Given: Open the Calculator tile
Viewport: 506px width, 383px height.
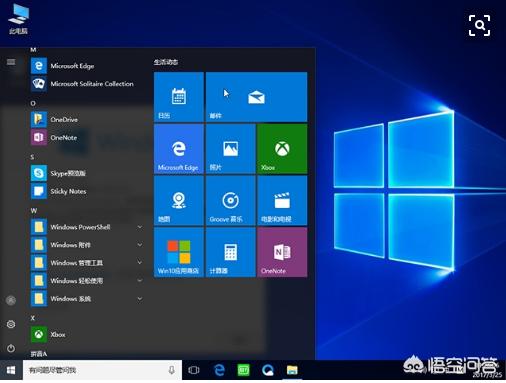Looking at the screenshot, I should [230, 252].
